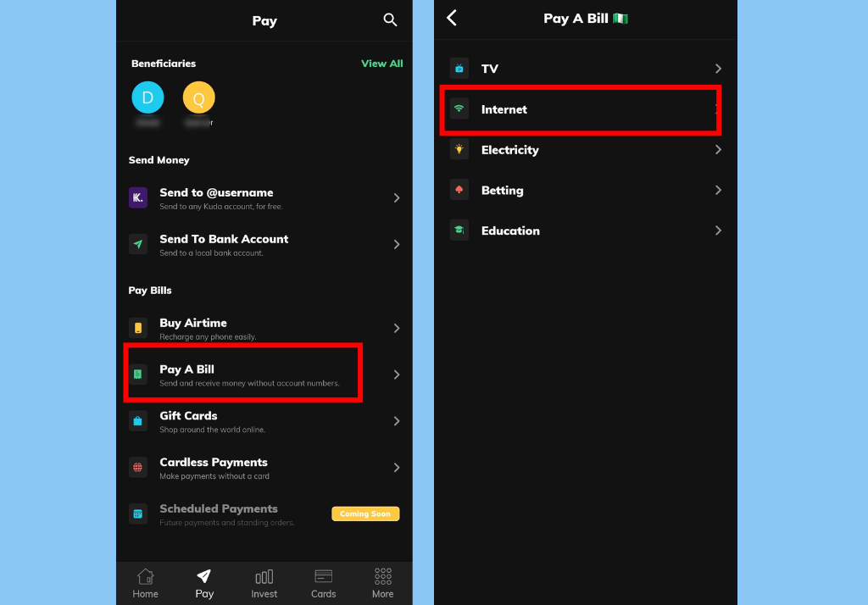
Task: Switch to the Home tab
Action: [x=145, y=584]
